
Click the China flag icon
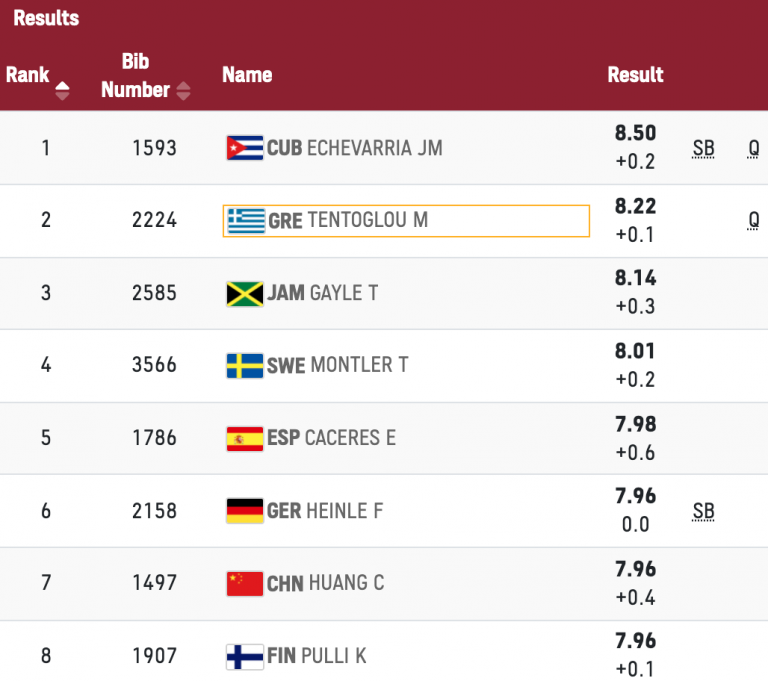[245, 583]
